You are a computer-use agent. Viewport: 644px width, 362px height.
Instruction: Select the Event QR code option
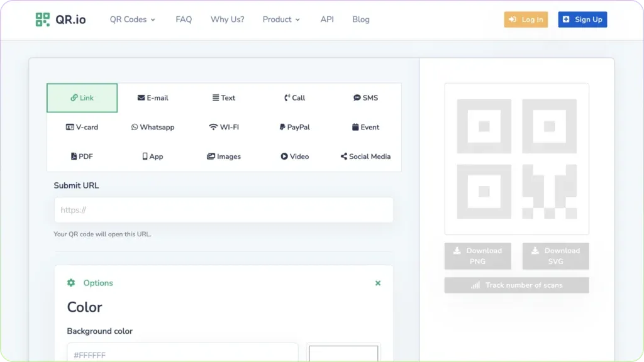point(365,127)
